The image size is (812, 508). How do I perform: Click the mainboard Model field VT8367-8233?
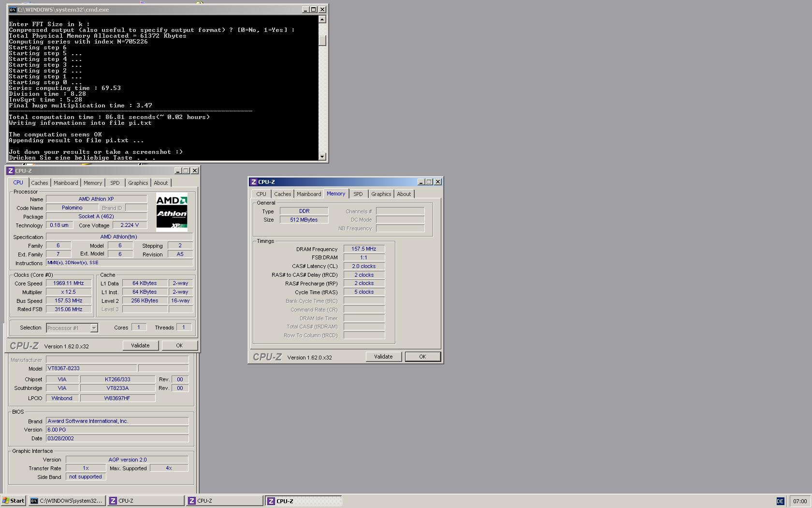coord(91,369)
